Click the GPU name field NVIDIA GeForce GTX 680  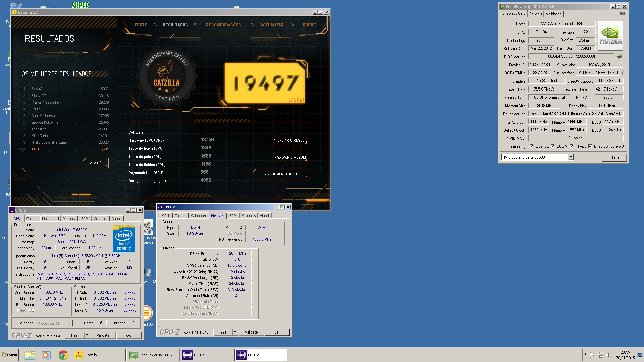click(562, 24)
